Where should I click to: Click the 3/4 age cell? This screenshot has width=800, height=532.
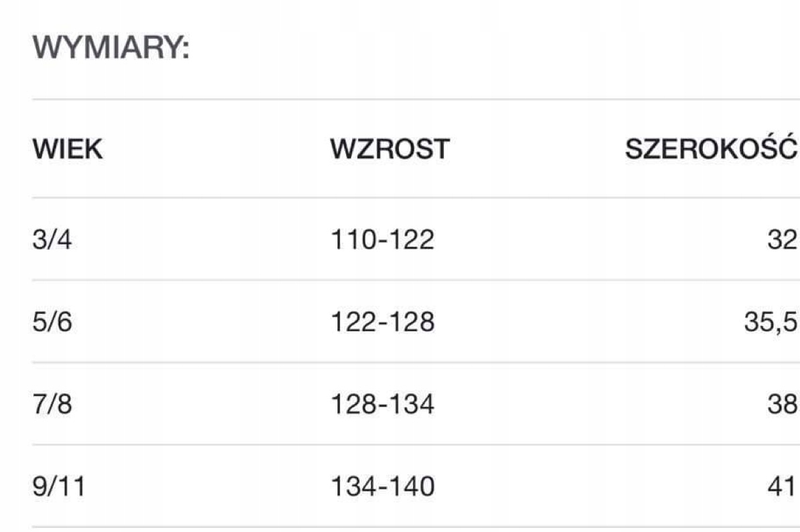coord(52,240)
